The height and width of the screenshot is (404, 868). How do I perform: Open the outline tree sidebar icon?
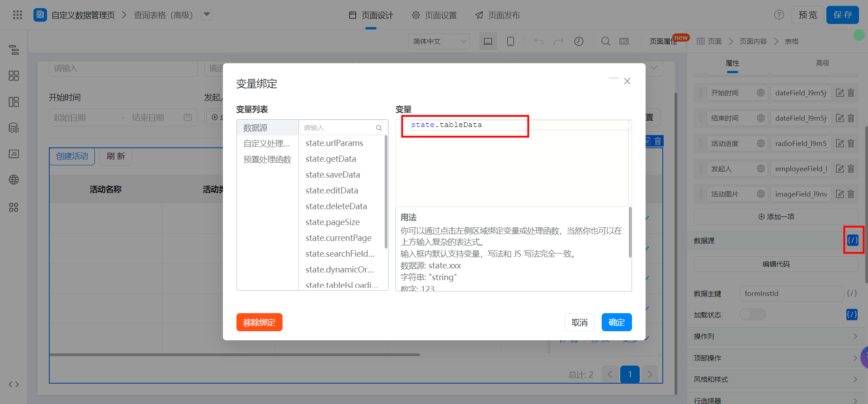coord(14,50)
